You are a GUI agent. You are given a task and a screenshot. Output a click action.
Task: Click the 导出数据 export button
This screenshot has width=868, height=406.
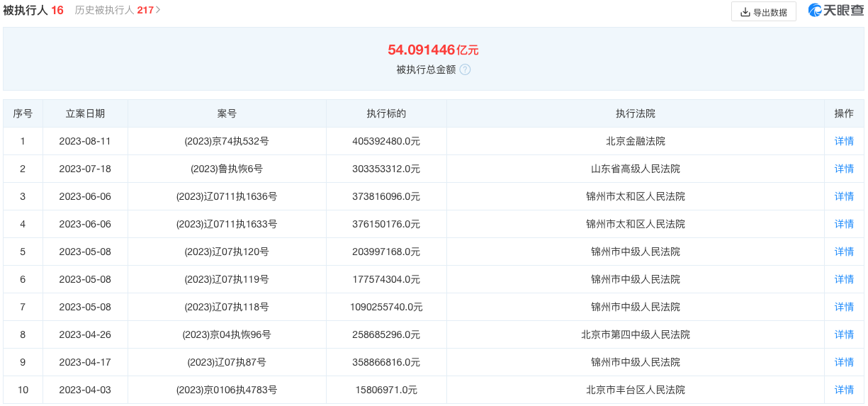coord(763,12)
